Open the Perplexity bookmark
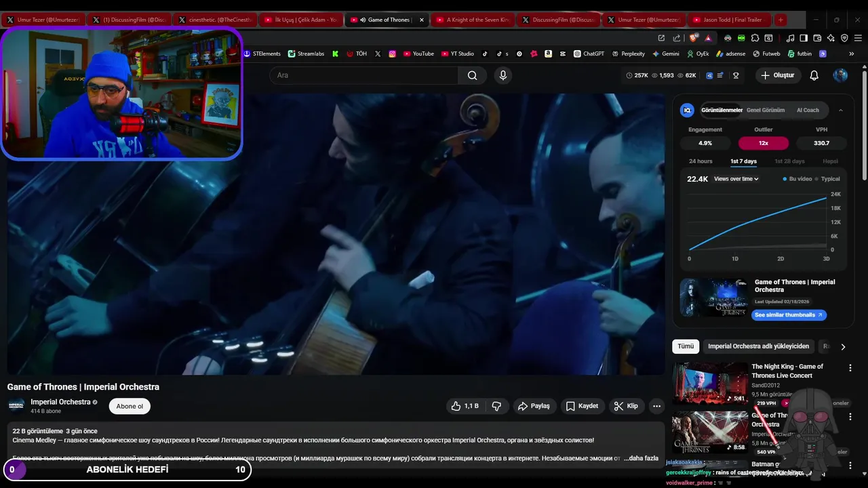The height and width of the screenshot is (488, 868). [x=628, y=54]
